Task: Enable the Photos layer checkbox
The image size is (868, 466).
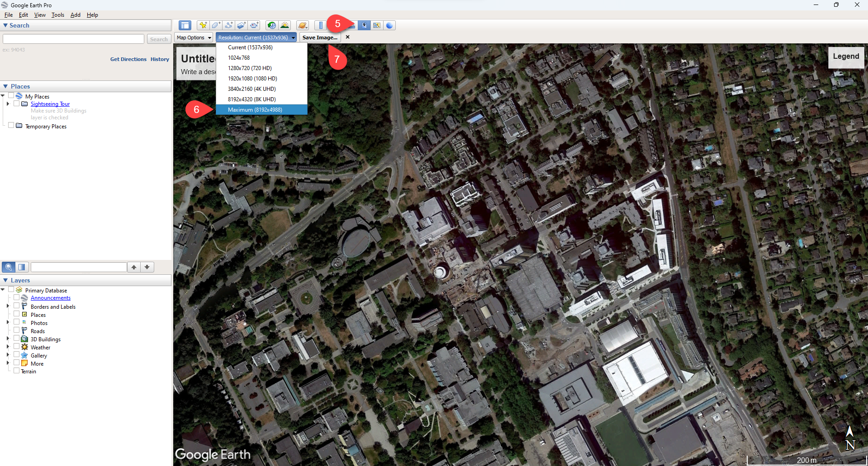Action: click(x=17, y=322)
